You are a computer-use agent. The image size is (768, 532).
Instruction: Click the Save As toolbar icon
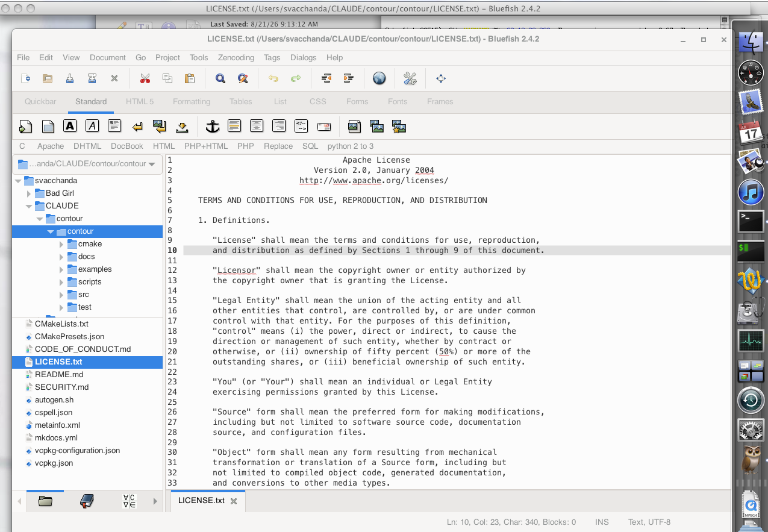click(x=92, y=78)
